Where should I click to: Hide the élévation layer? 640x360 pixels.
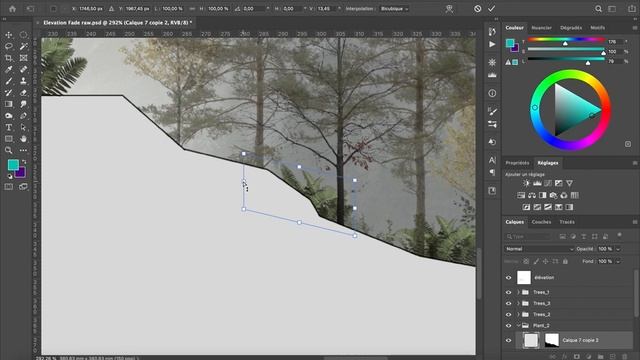pyautogui.click(x=509, y=278)
